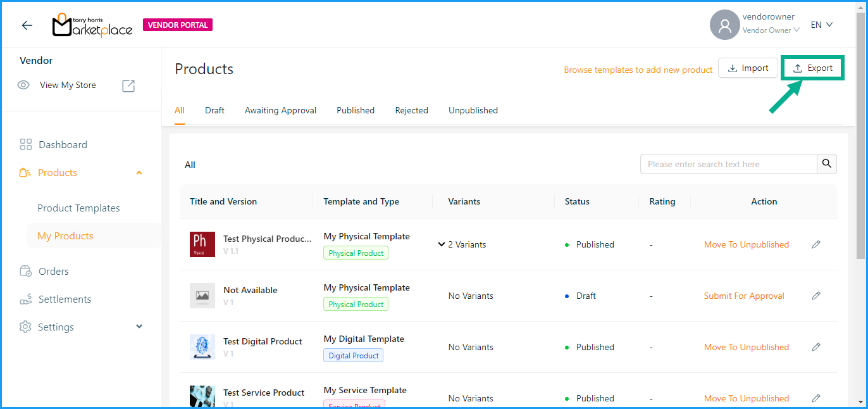Image resolution: width=868 pixels, height=409 pixels.
Task: Click the back arrow icon
Action: [27, 25]
